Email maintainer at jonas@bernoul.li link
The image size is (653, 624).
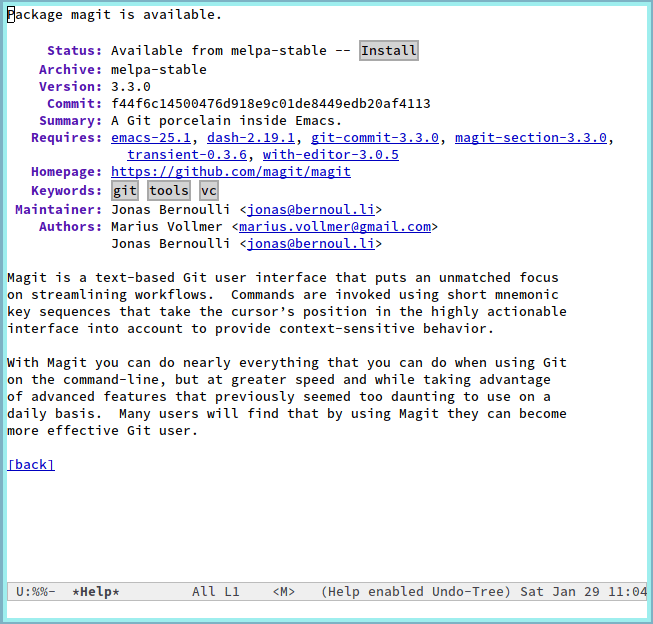311,210
